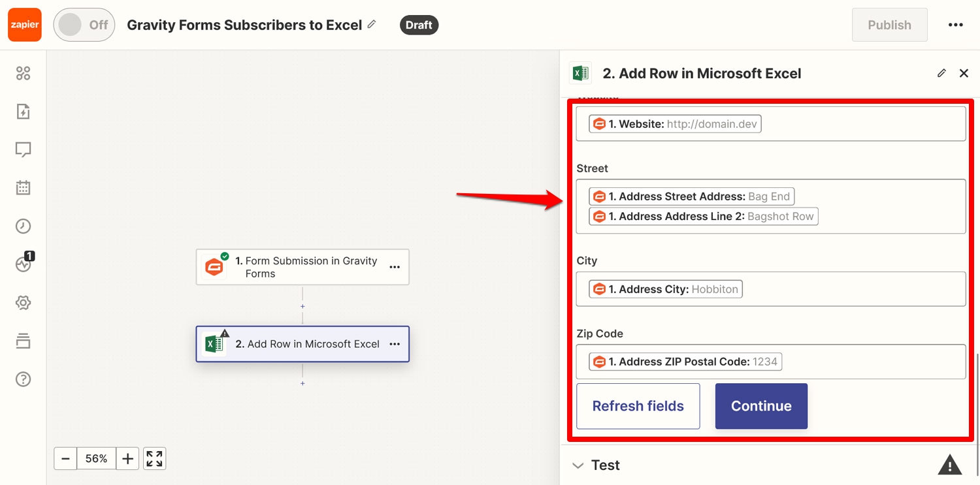980x485 pixels.
Task: Click the Continue button
Action: 761,406
